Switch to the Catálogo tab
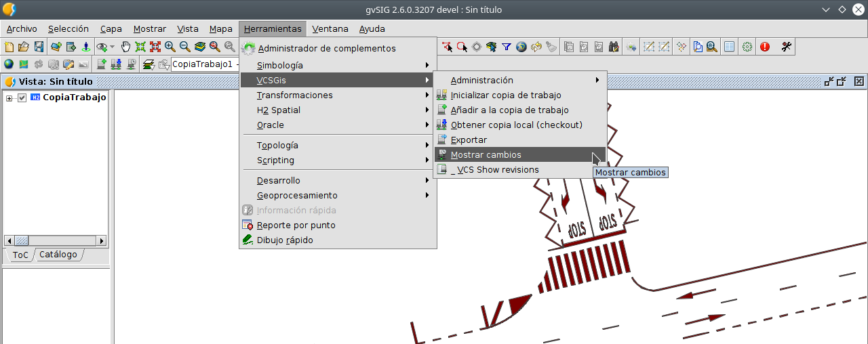 click(x=58, y=255)
